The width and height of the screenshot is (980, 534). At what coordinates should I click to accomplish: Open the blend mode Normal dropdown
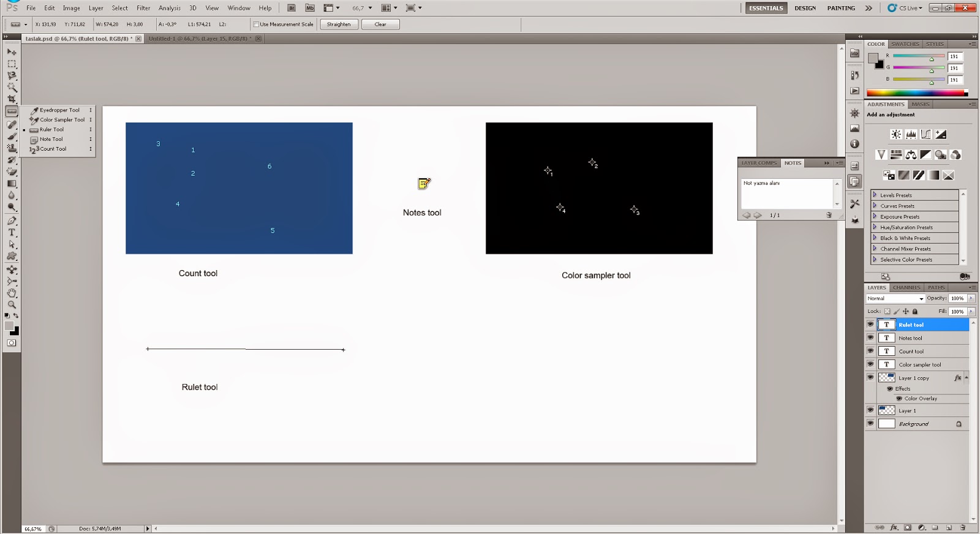[x=895, y=298]
